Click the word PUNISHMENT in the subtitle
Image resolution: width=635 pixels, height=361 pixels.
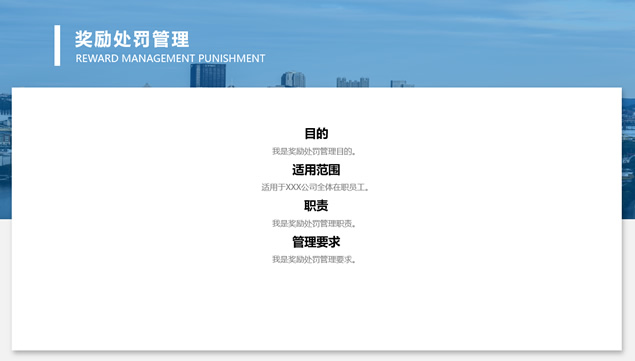[232, 58]
